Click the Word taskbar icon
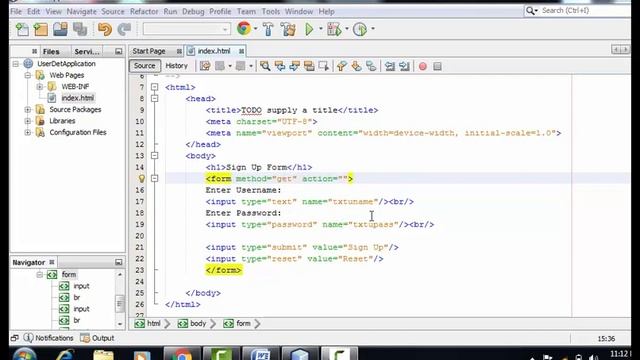Screen dimensions: 640x360 coord(260,354)
